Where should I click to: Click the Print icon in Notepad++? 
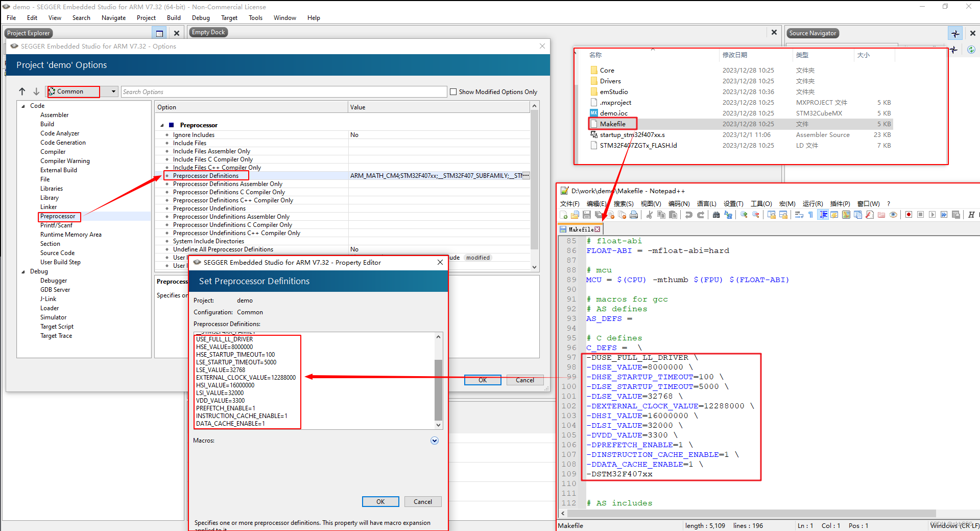pyautogui.click(x=634, y=215)
